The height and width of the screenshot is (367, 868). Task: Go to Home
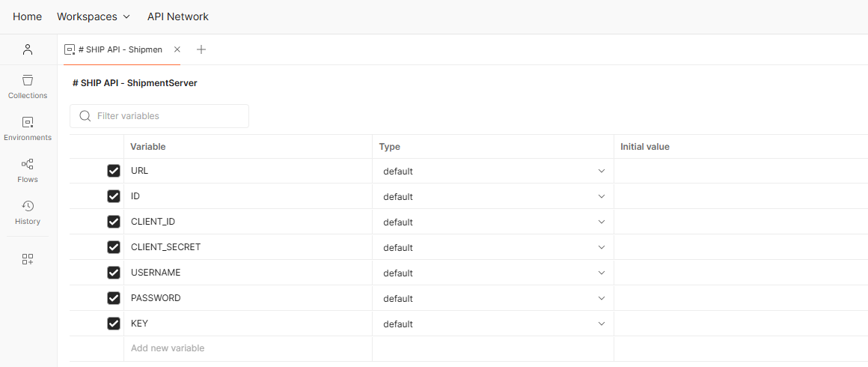(x=28, y=16)
